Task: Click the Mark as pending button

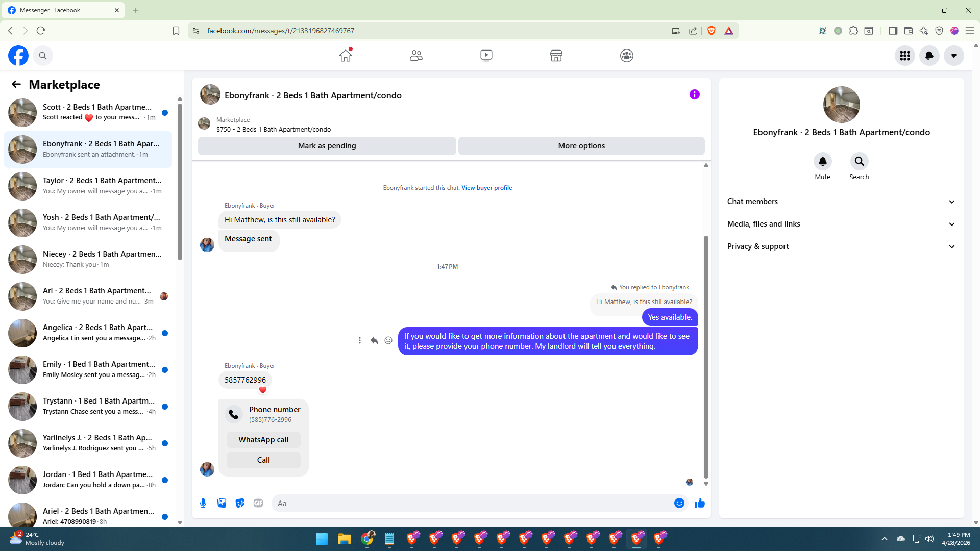Action: point(327,146)
